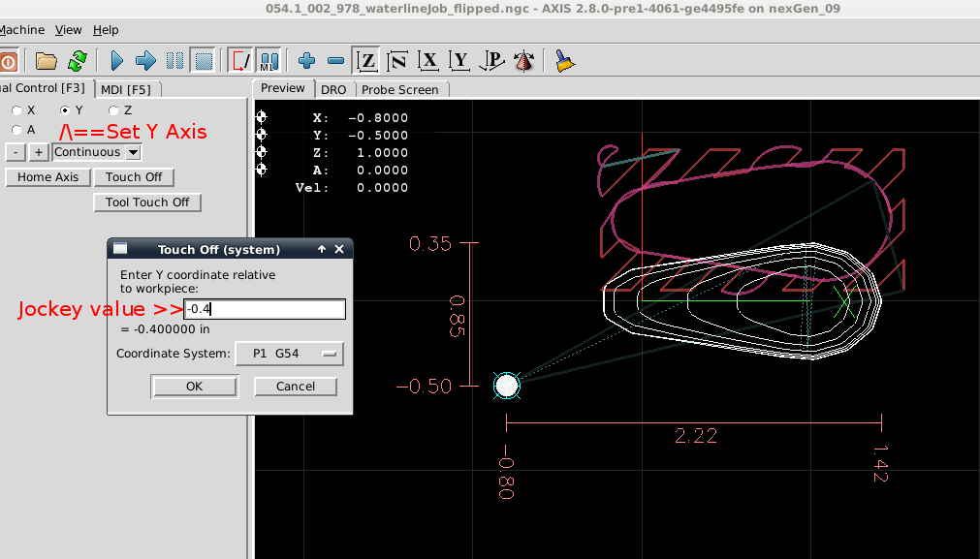Image resolution: width=980 pixels, height=559 pixels.
Task: Open the MDI [F5] tab
Action: [x=126, y=89]
